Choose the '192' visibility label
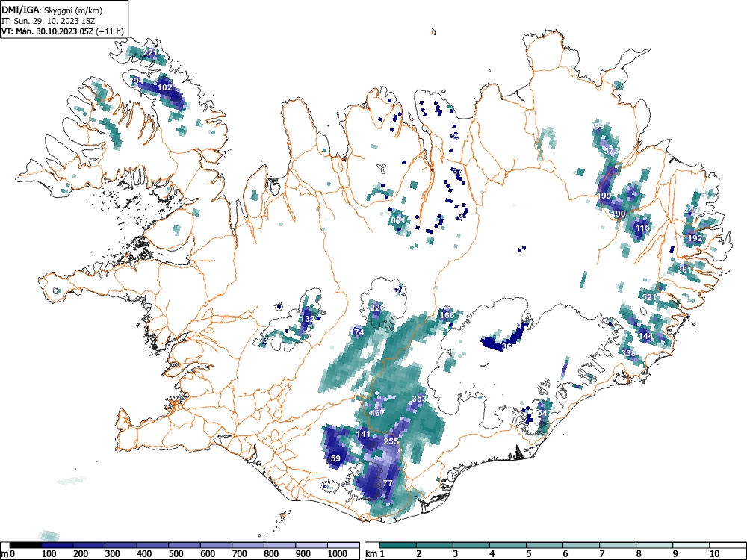The image size is (747, 560). pyautogui.click(x=695, y=238)
